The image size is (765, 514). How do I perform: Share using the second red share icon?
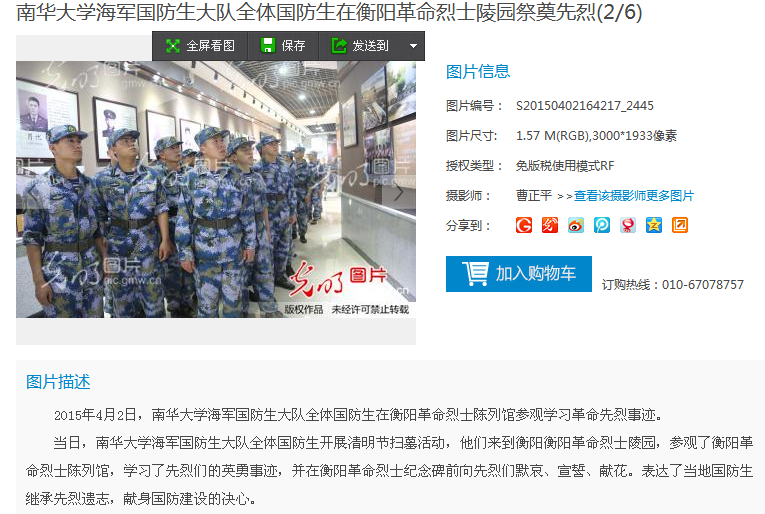550,225
